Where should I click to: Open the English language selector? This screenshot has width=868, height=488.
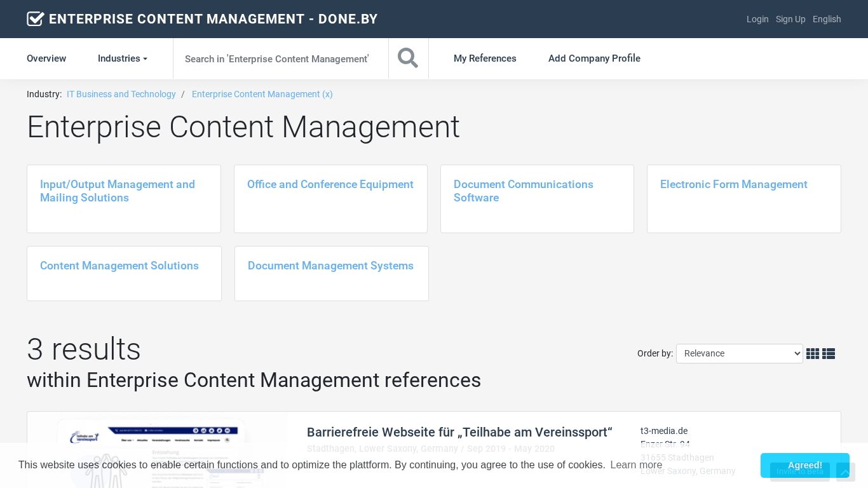point(827,19)
